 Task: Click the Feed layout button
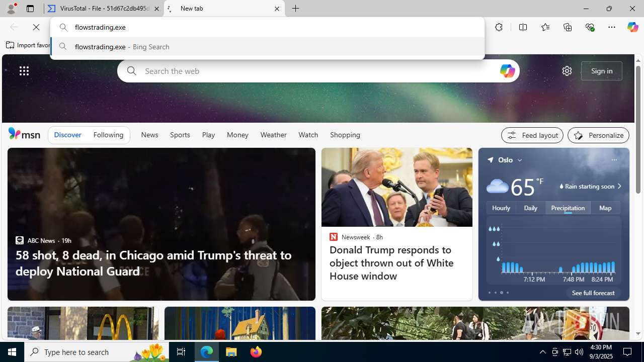tap(532, 135)
